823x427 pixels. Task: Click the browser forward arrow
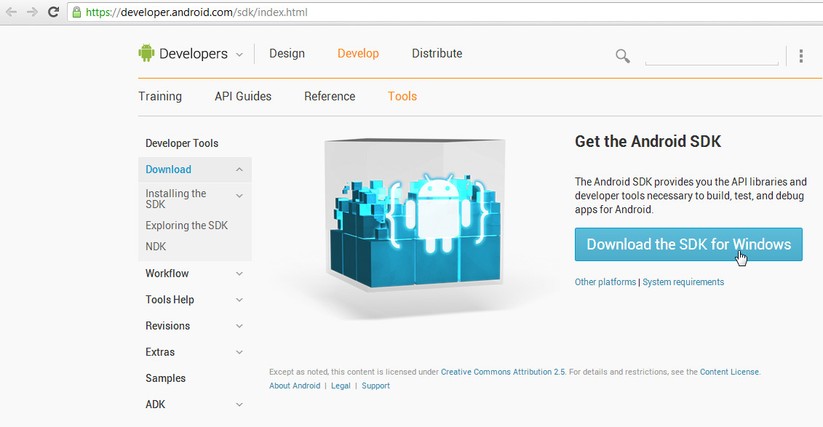tap(32, 12)
